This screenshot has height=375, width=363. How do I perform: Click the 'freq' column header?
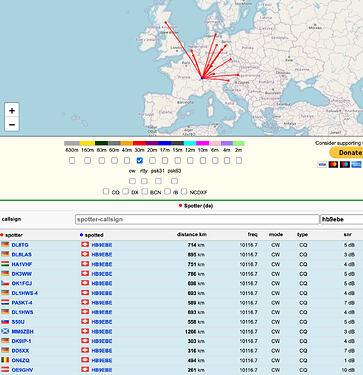[252, 234]
